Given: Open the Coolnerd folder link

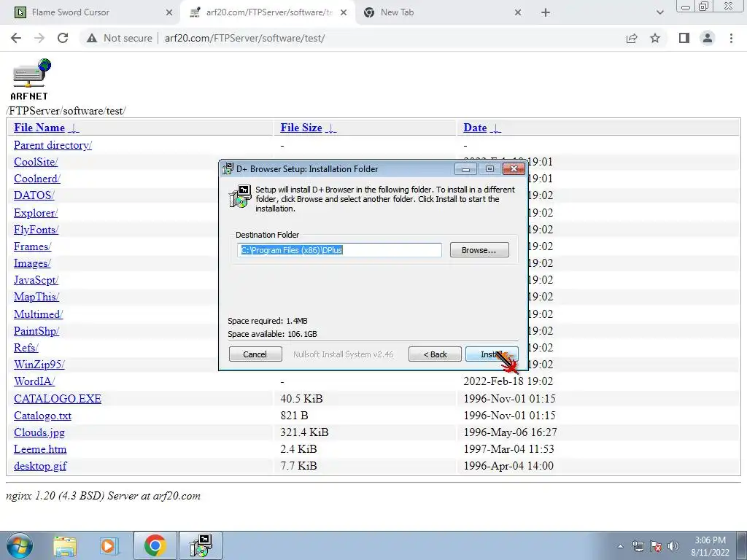Looking at the screenshot, I should (37, 179).
